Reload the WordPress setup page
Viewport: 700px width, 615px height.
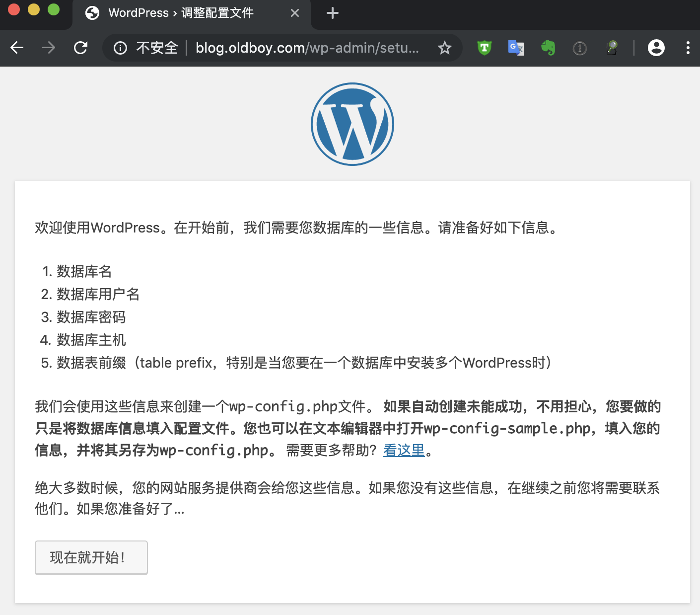click(x=80, y=48)
